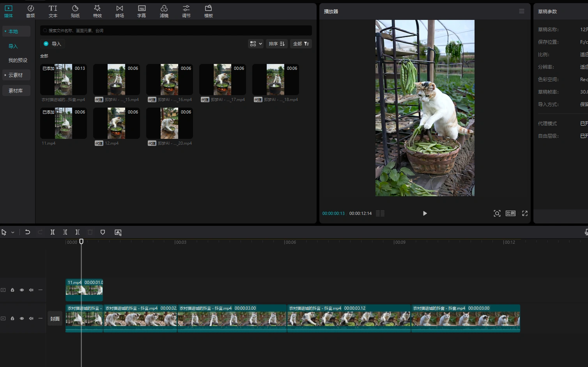Expand the 云素材 cloud materials section
Screen dimensions: 588x367
tap(16, 75)
